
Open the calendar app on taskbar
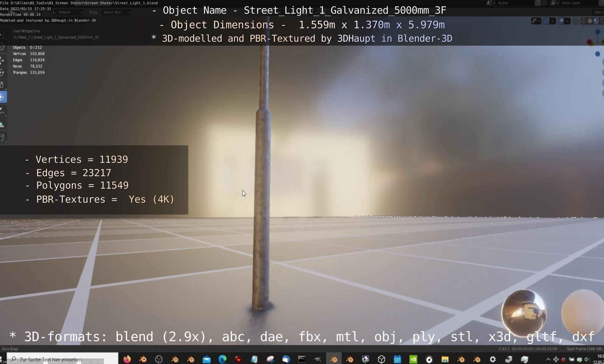(397, 359)
